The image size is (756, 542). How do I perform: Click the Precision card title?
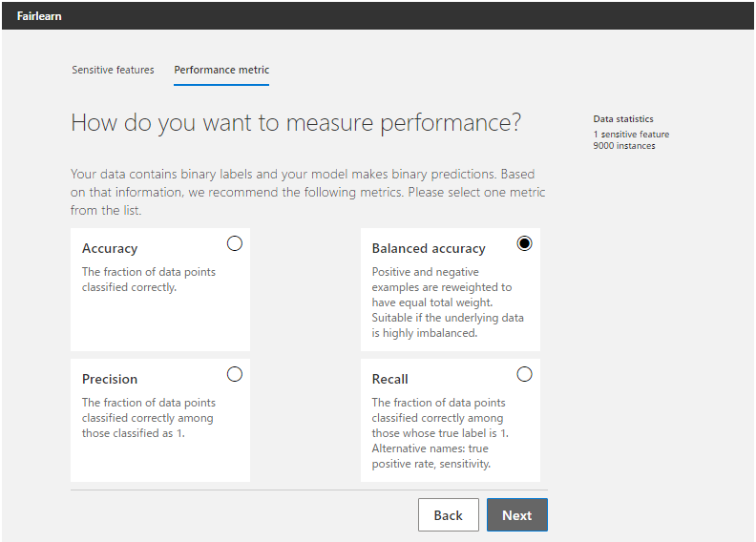tap(110, 379)
